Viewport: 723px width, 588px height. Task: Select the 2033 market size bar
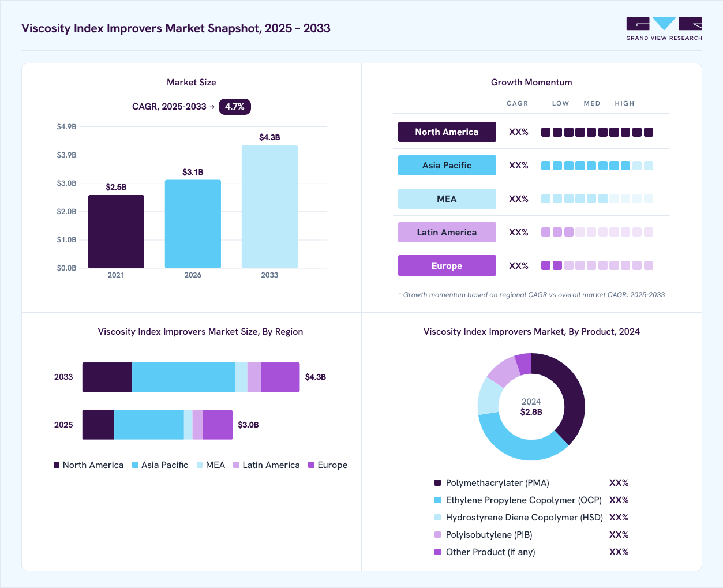tap(269, 207)
